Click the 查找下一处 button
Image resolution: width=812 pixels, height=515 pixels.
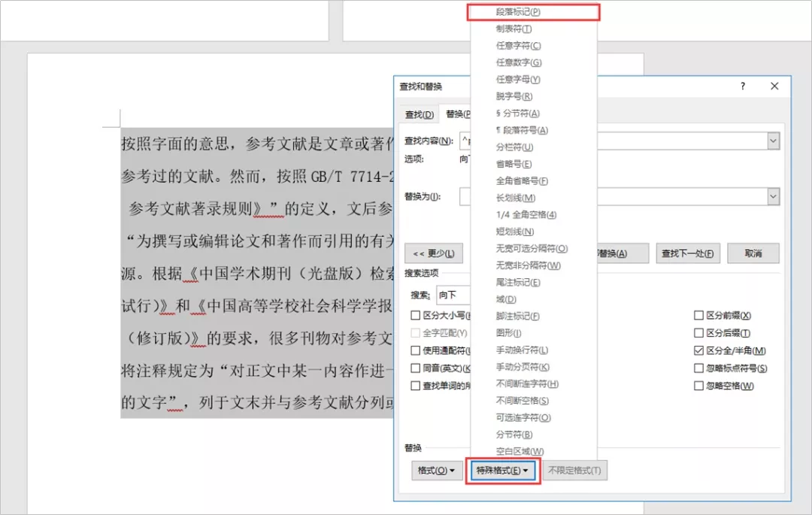(686, 253)
